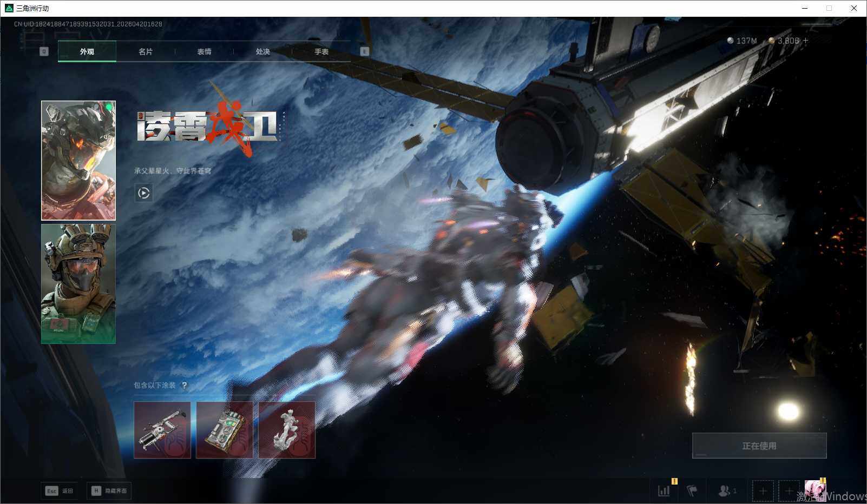Click the 包含以下涂装 label

click(x=155, y=385)
